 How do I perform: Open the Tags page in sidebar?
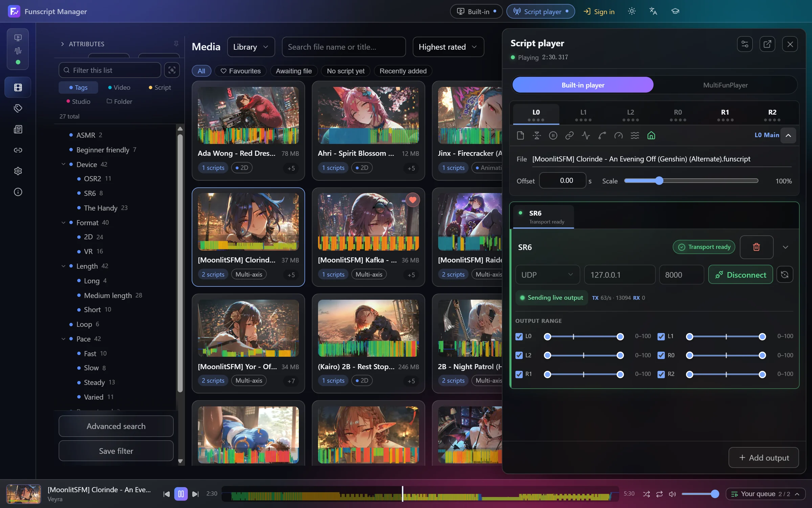(18, 108)
